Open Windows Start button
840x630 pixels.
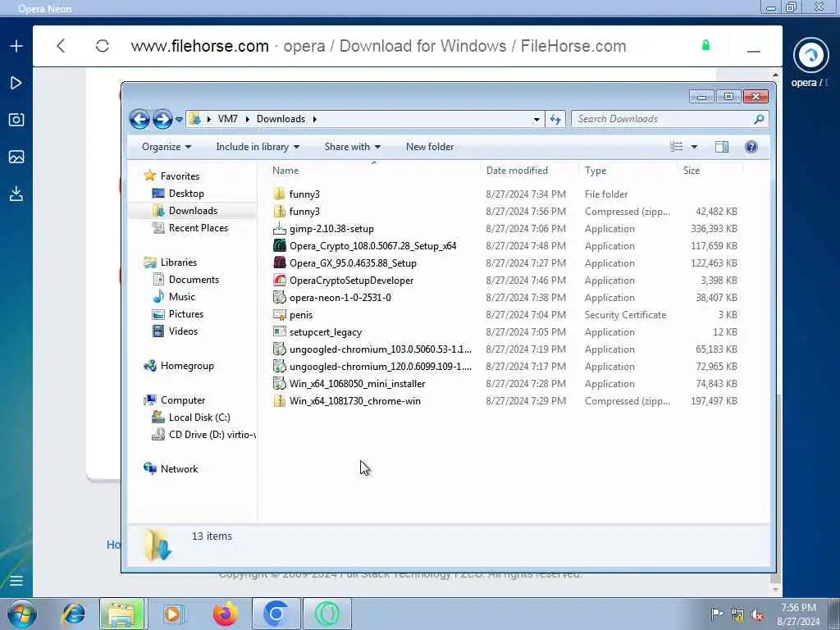tap(21, 614)
